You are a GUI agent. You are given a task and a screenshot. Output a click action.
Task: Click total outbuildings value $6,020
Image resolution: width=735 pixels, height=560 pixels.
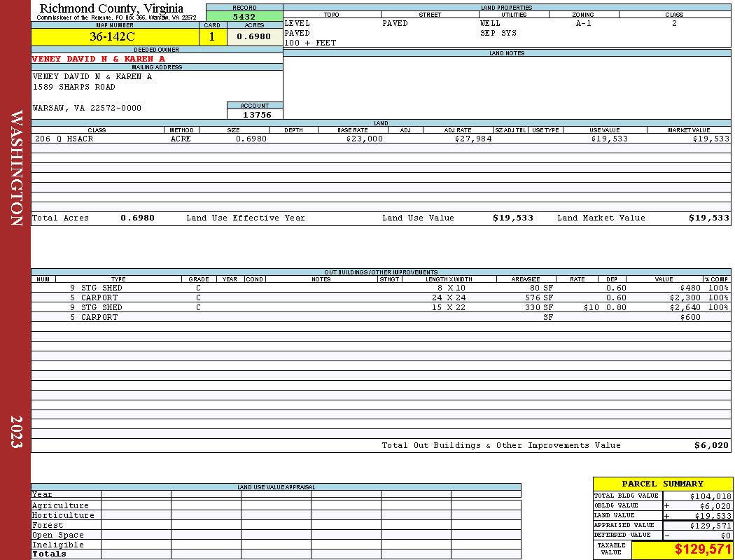click(x=712, y=446)
